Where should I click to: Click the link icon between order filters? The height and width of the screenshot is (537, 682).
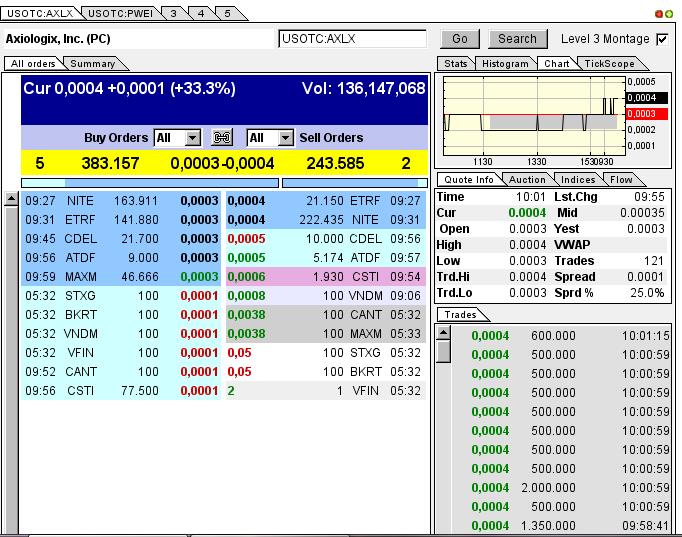(x=223, y=138)
